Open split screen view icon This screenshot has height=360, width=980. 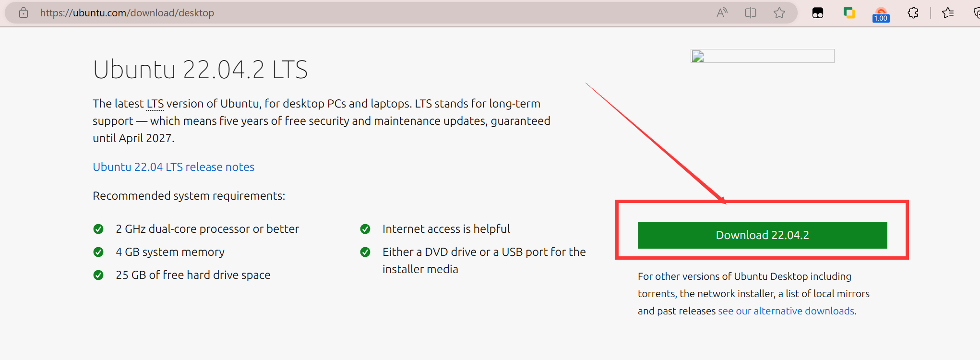click(751, 12)
